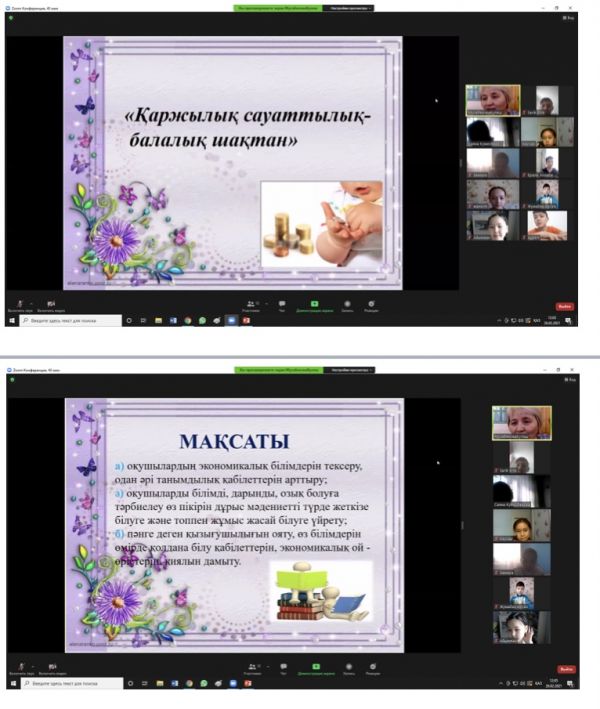600x709 pixels.
Task: Click green Демонстрация экрана in the top window
Action: click(x=314, y=304)
